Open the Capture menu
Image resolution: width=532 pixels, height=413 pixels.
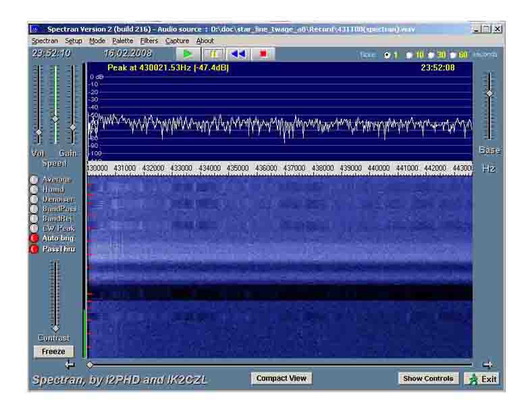(177, 40)
